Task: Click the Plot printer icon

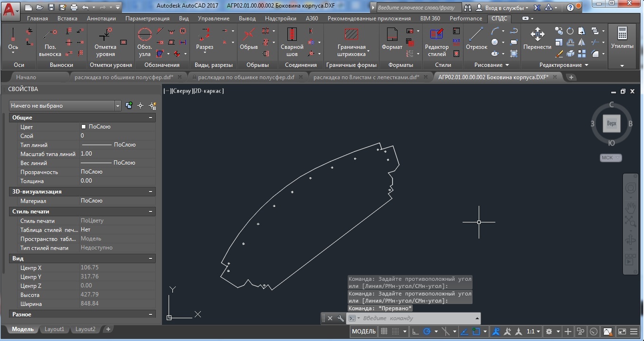Action: [x=74, y=8]
